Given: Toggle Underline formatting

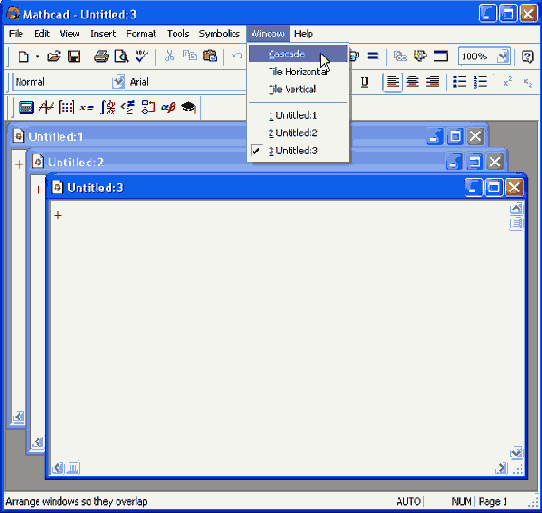Looking at the screenshot, I should click(x=364, y=82).
